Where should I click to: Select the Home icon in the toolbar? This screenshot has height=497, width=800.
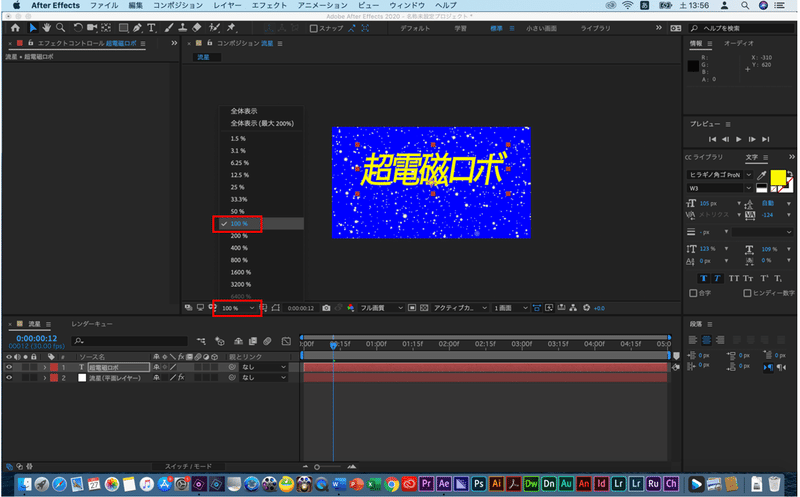pyautogui.click(x=15, y=28)
